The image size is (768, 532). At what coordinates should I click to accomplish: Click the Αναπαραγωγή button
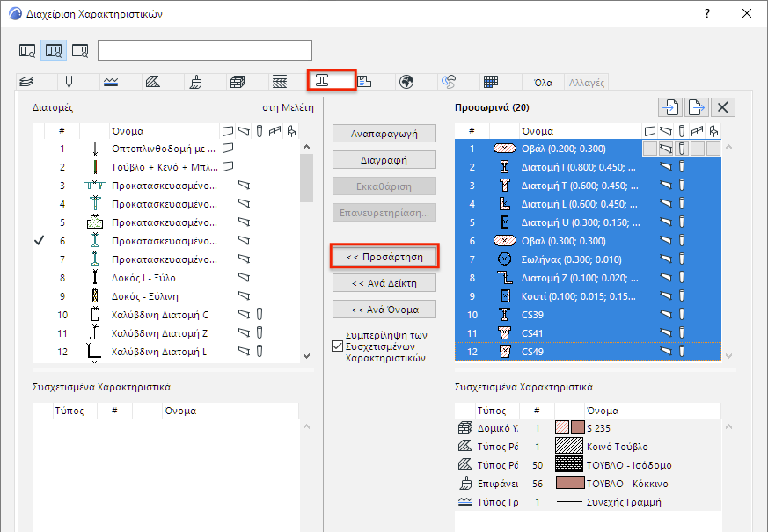click(x=384, y=134)
